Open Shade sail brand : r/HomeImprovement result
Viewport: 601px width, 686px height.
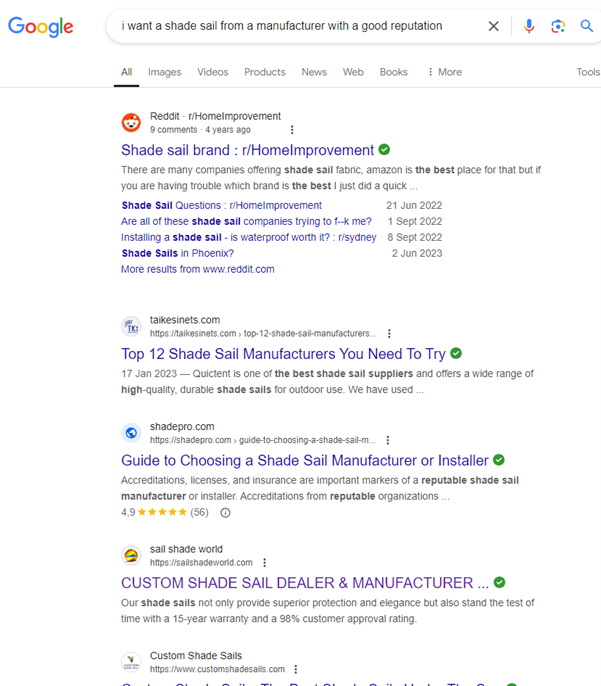pyautogui.click(x=248, y=150)
